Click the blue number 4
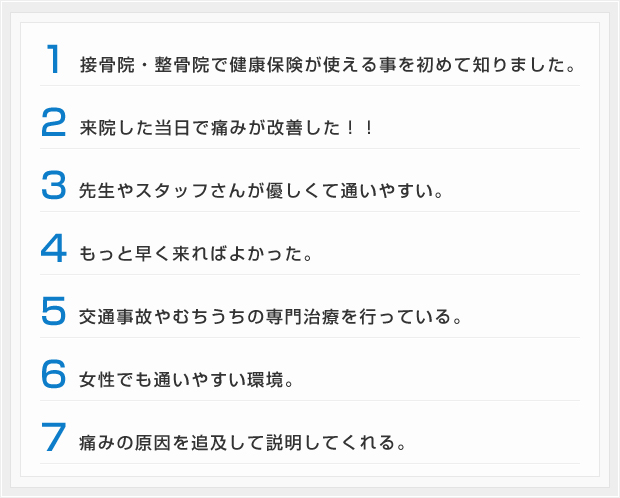 coord(53,248)
